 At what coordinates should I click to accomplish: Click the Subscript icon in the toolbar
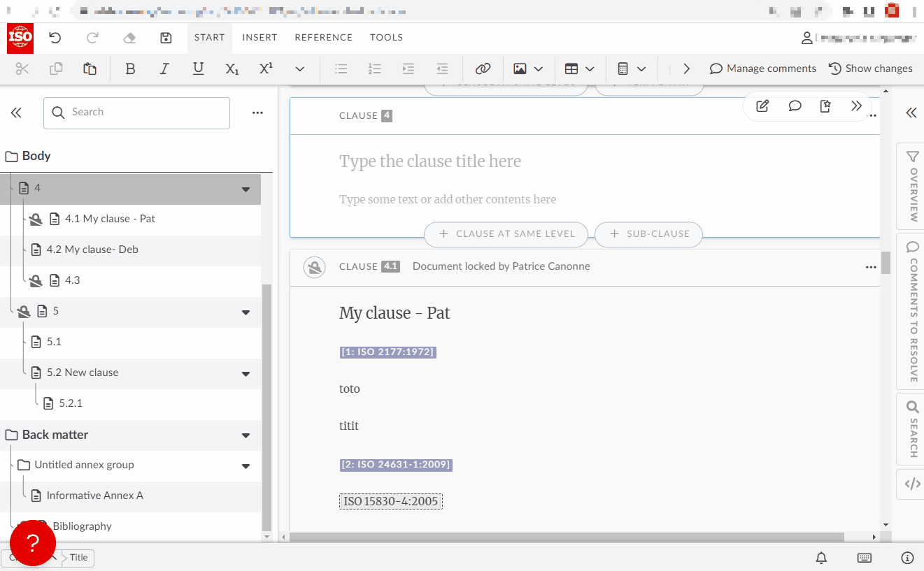tap(232, 68)
